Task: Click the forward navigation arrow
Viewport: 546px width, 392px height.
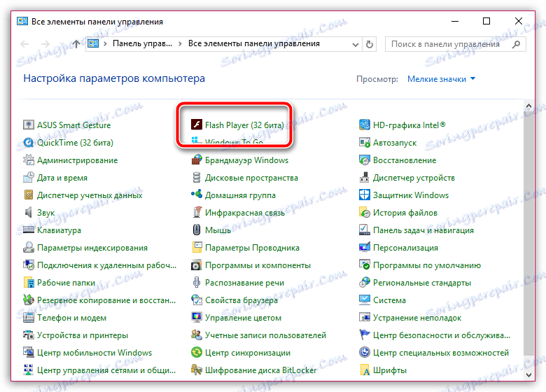Action: point(45,44)
